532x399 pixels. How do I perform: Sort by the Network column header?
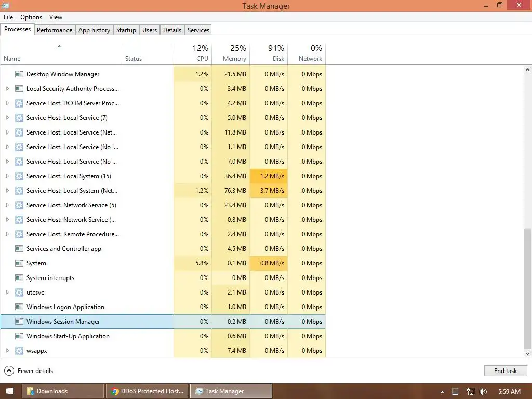click(307, 54)
